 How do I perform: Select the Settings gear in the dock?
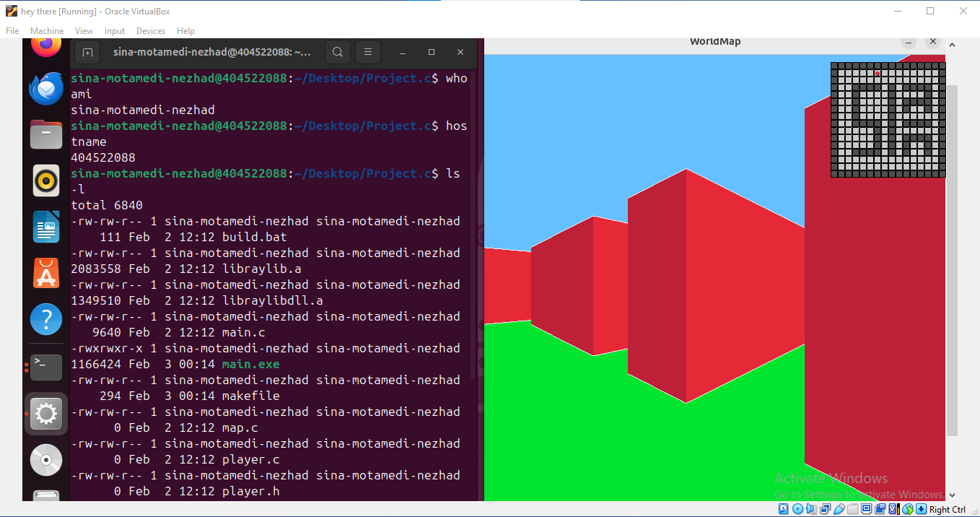pyautogui.click(x=45, y=413)
